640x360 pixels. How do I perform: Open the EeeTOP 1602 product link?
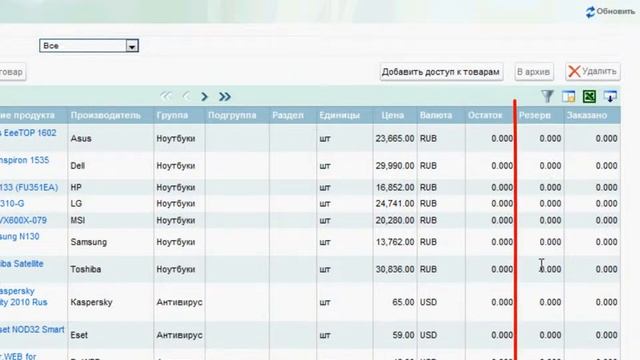[28, 133]
